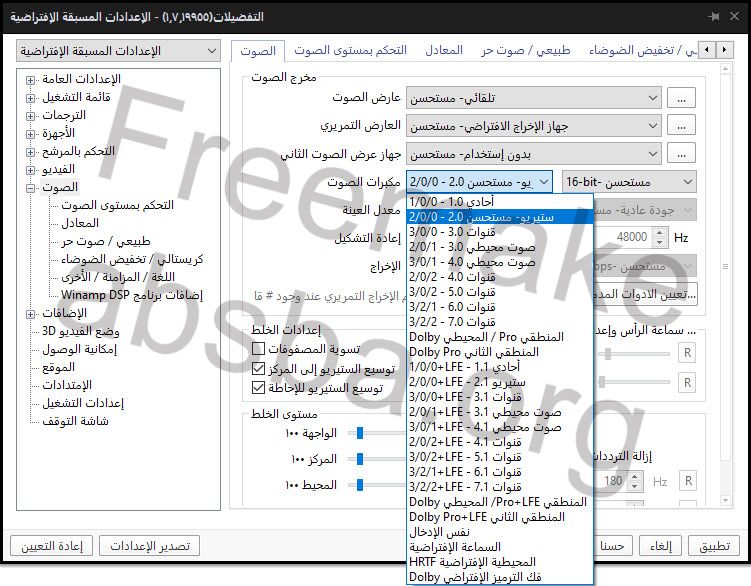
Task: Open وضع الفيديو 3D tree item
Action: tap(80, 331)
